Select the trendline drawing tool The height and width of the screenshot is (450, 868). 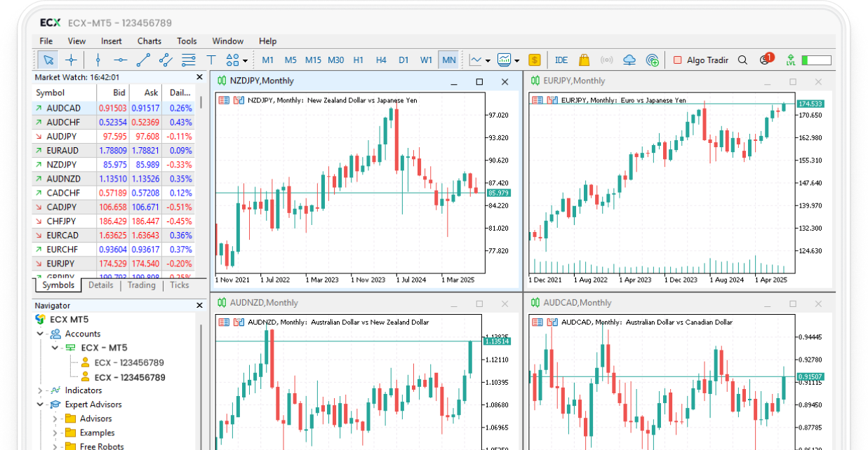point(143,60)
